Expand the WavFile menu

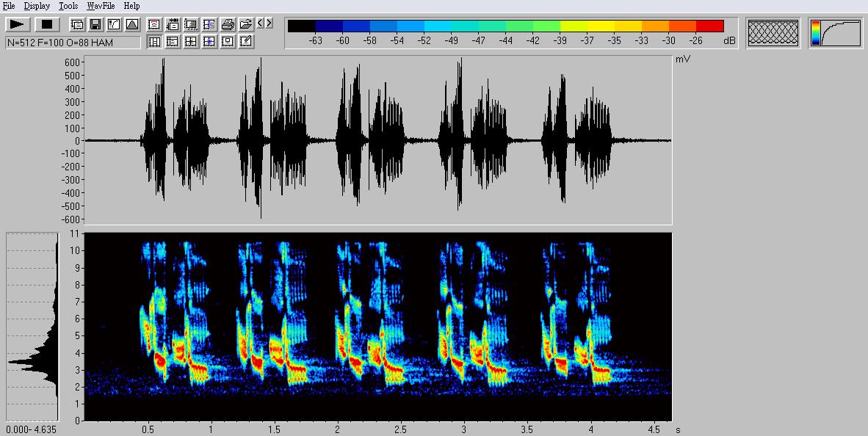(101, 6)
